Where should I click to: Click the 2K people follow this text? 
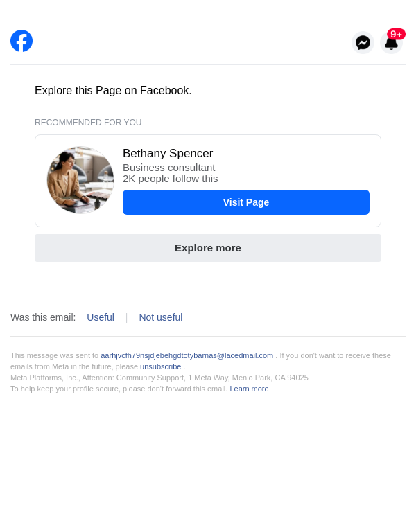170,179
